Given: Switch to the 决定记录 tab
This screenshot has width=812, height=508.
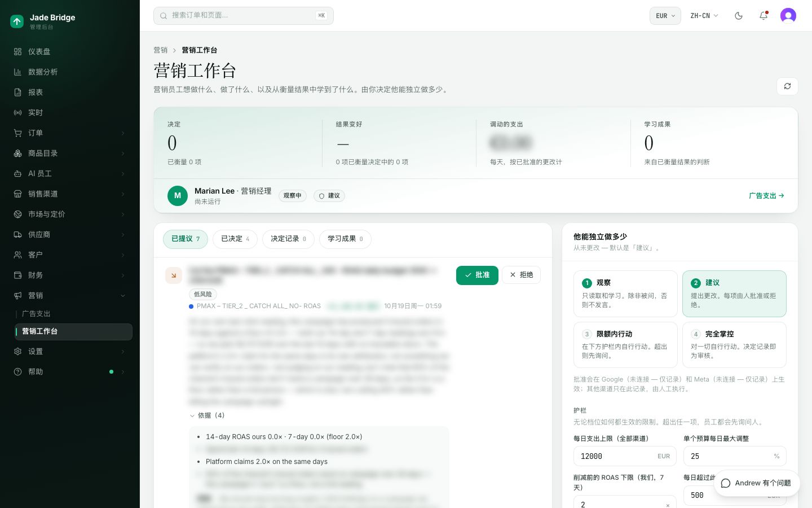Looking at the screenshot, I should 289,239.
